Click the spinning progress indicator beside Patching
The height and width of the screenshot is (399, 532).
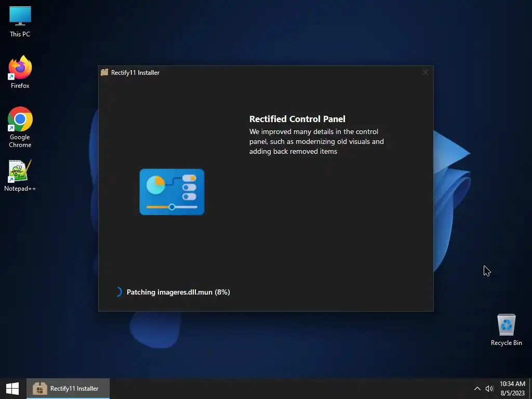118,292
